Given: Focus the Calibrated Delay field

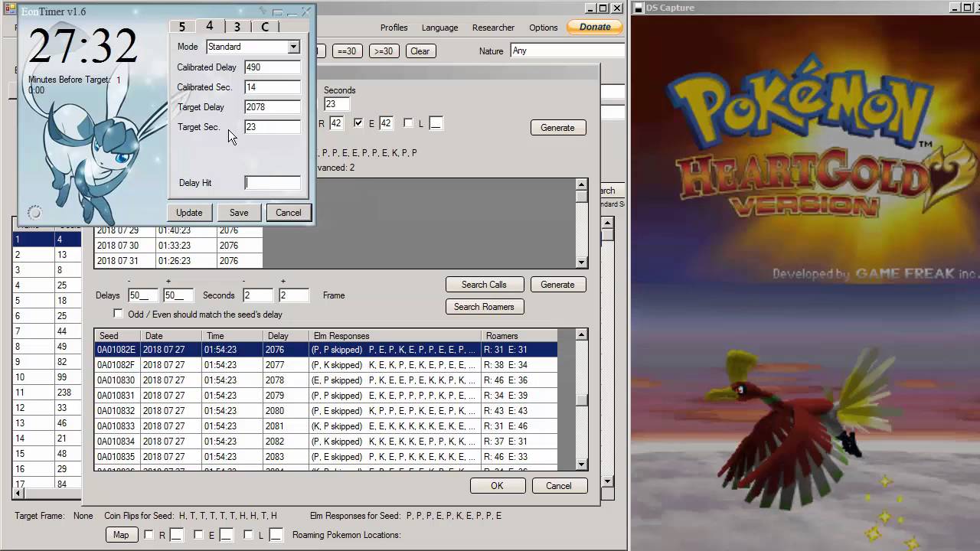Looking at the screenshot, I should [272, 67].
